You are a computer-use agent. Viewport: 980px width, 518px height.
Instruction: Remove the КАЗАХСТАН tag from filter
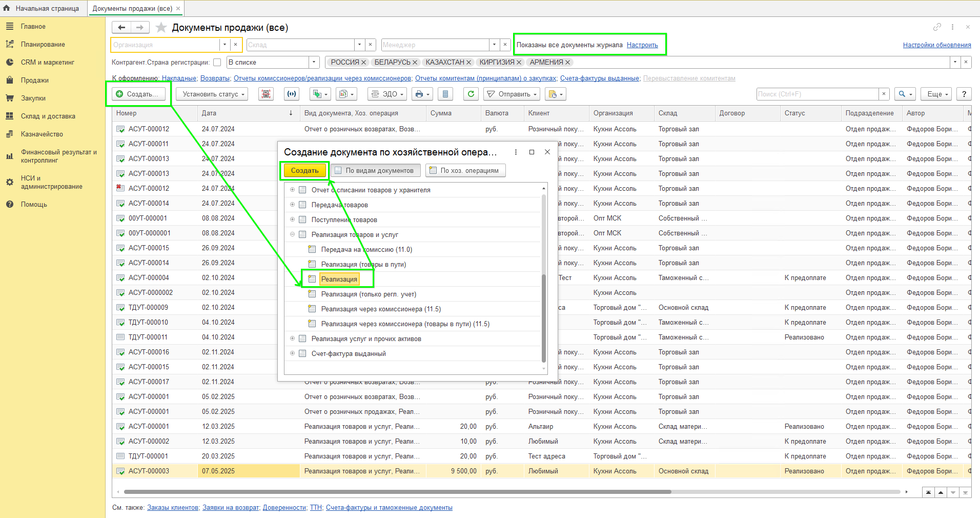pyautogui.click(x=468, y=63)
